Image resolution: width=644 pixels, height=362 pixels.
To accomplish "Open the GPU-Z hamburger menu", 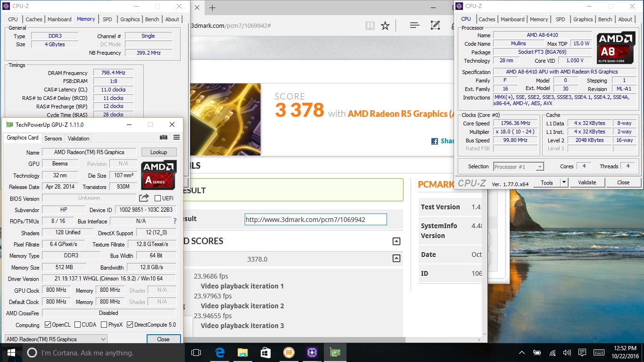I will tap(176, 138).
